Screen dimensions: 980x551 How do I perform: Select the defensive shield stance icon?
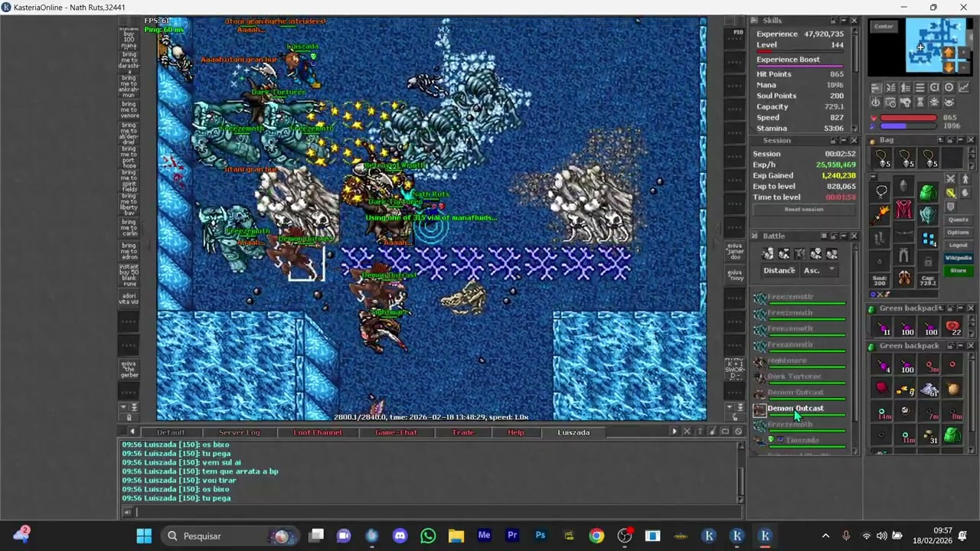click(x=950, y=205)
